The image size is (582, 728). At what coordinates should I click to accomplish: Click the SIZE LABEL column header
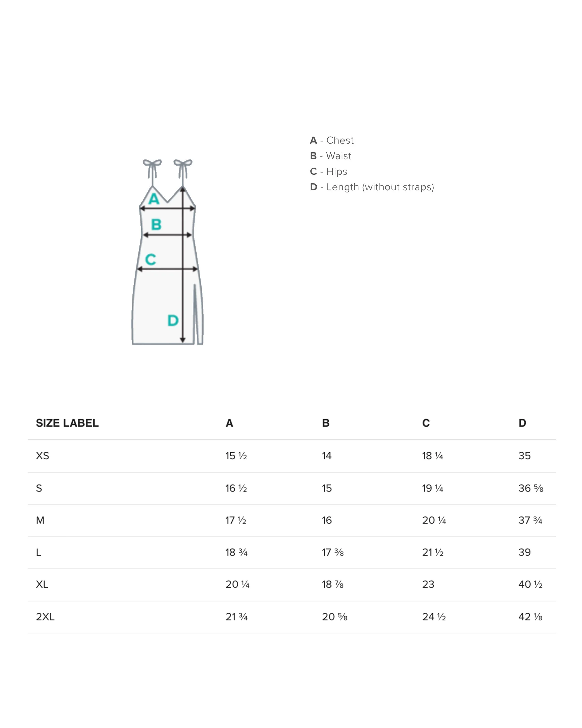[x=67, y=423]
